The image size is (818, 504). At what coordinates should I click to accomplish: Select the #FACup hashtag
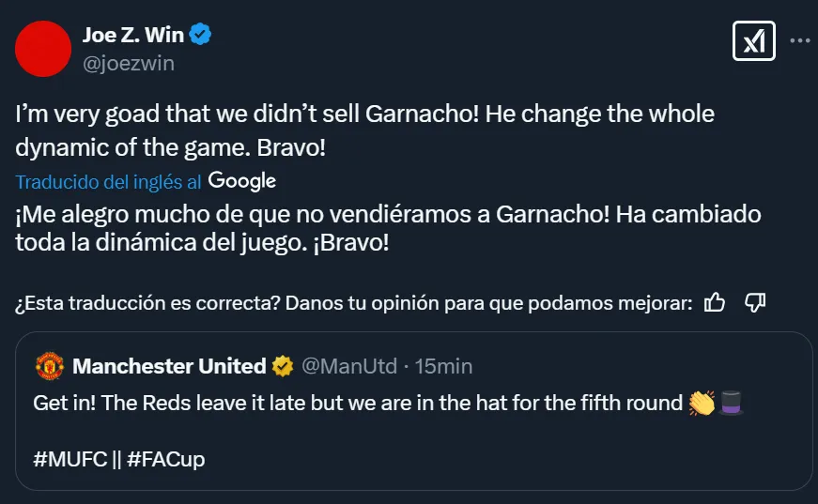pos(165,459)
